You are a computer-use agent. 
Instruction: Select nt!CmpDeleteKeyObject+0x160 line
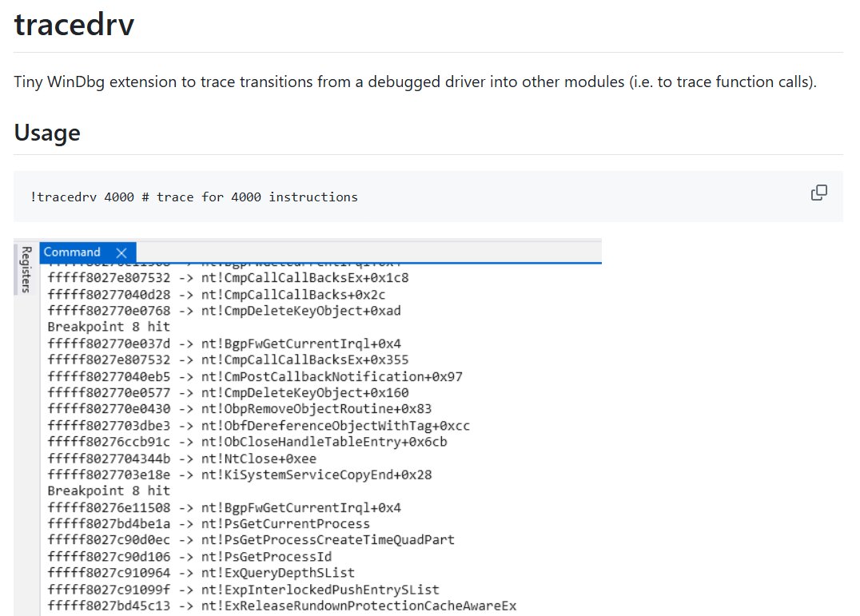click(x=228, y=393)
